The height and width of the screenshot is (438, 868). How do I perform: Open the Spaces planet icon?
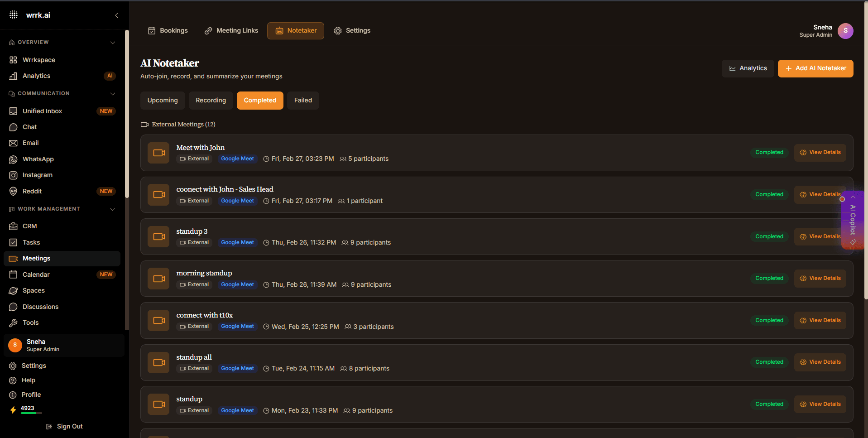pyautogui.click(x=13, y=291)
